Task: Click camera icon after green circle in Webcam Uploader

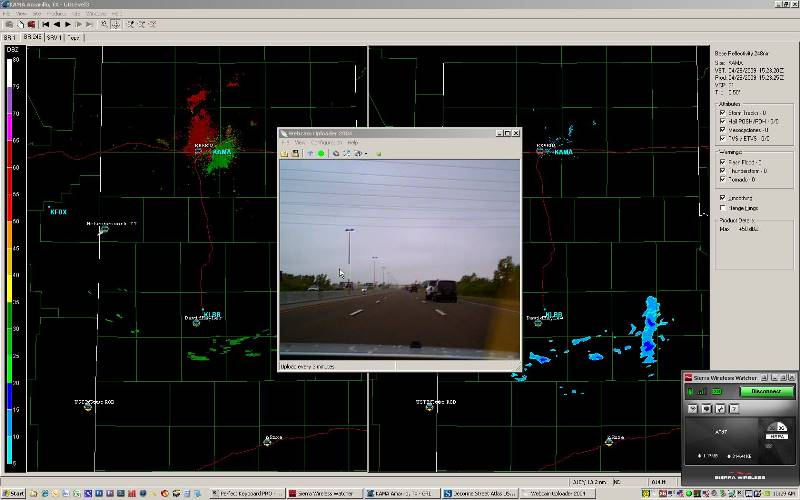Action: tap(336, 153)
